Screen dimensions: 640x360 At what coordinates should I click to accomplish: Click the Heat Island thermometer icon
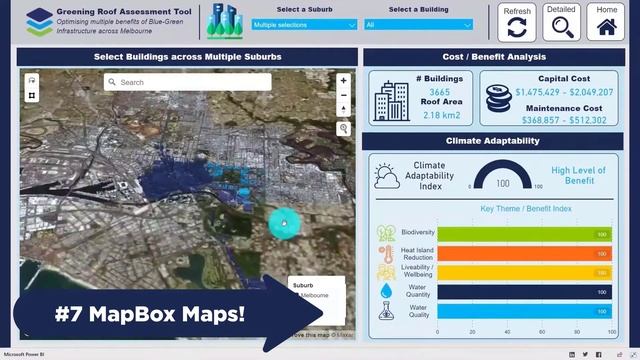click(386, 254)
